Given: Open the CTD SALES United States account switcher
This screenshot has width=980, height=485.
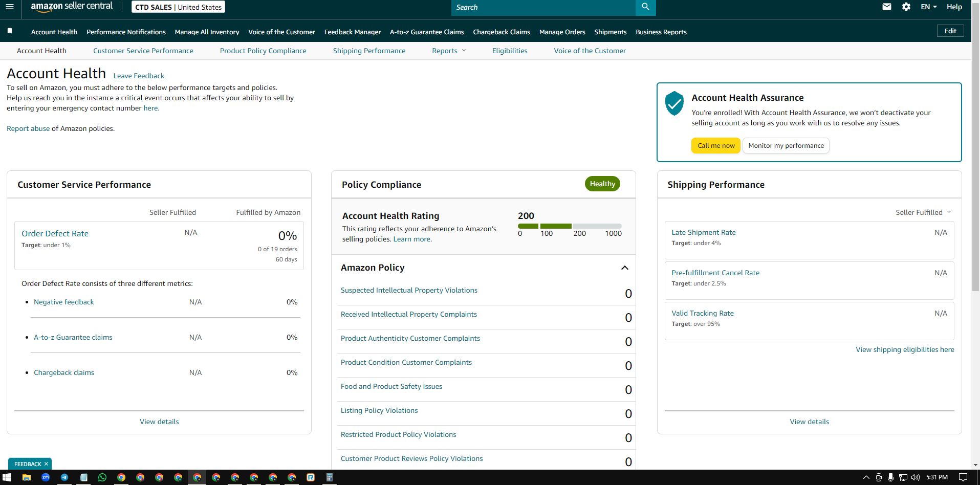Looking at the screenshot, I should (179, 7).
